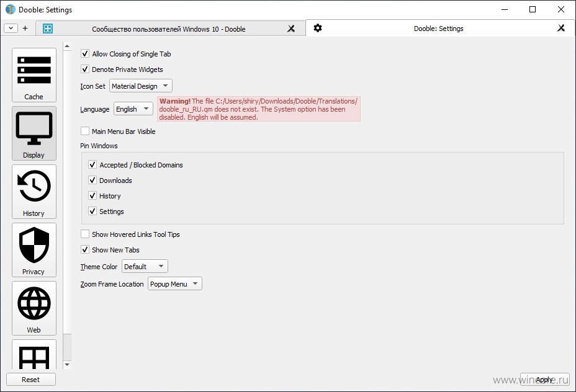The image size is (576, 392).
Task: Uncheck Downloads under Pin Windows
Action: 92,180
